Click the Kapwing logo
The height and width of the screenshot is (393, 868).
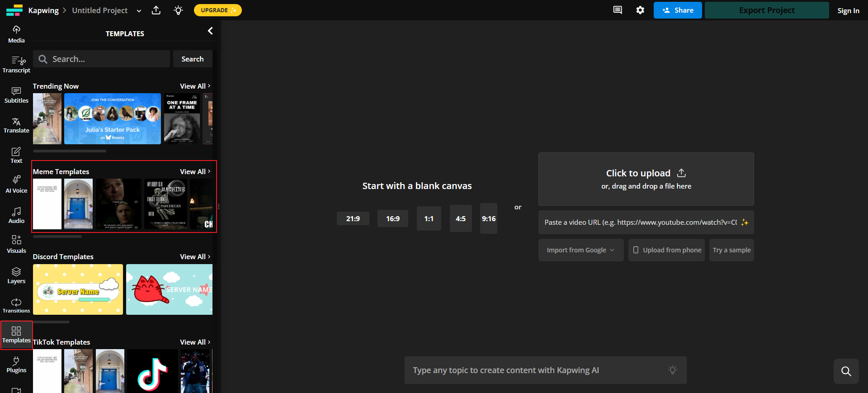(x=14, y=10)
